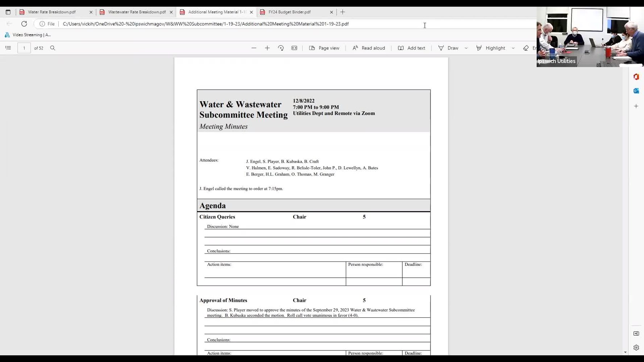Search the PDF with the find icon
Viewport: 644px width, 362px height.
(x=53, y=48)
